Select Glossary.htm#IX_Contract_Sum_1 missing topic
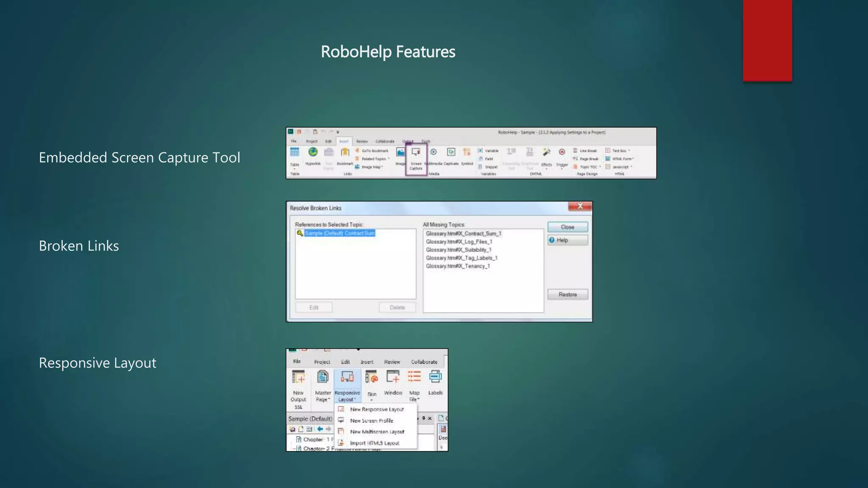The height and width of the screenshot is (488, 868). coord(463,234)
